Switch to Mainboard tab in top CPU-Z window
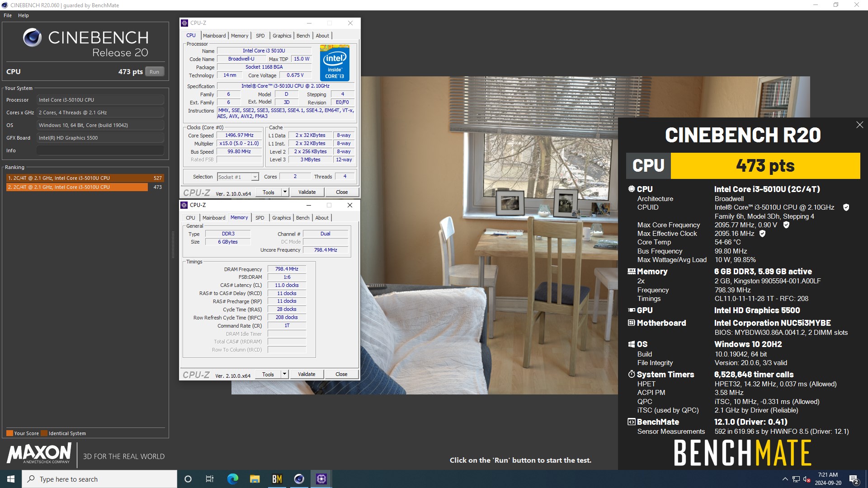The width and height of the screenshot is (868, 488). [214, 36]
